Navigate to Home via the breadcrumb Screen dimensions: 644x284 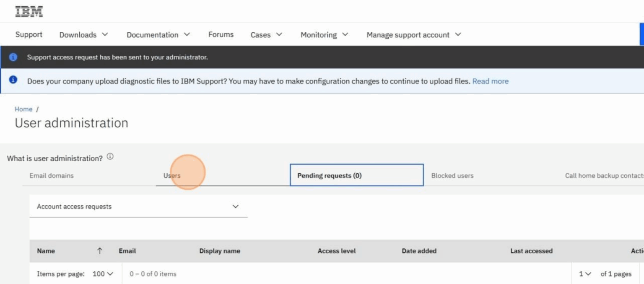coord(23,109)
